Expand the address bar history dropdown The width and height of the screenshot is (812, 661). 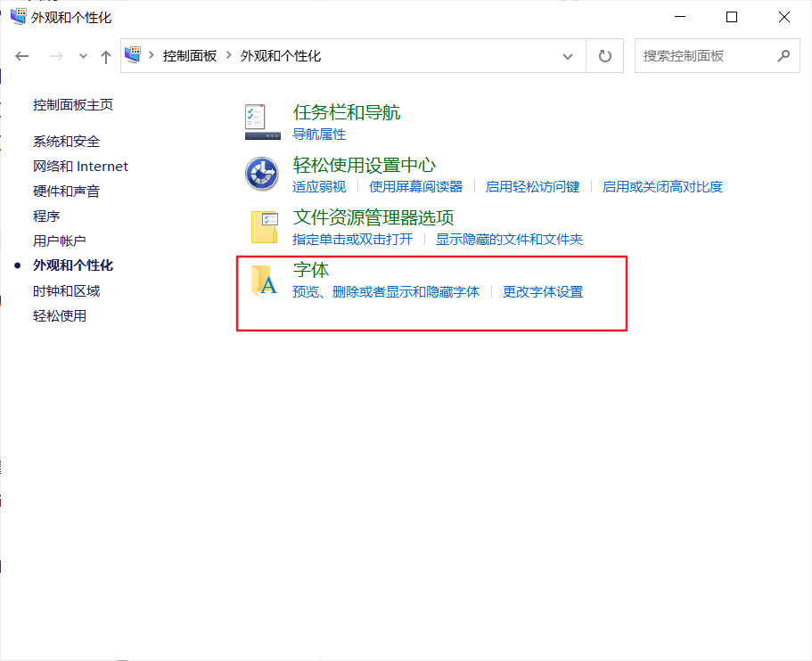pos(568,56)
